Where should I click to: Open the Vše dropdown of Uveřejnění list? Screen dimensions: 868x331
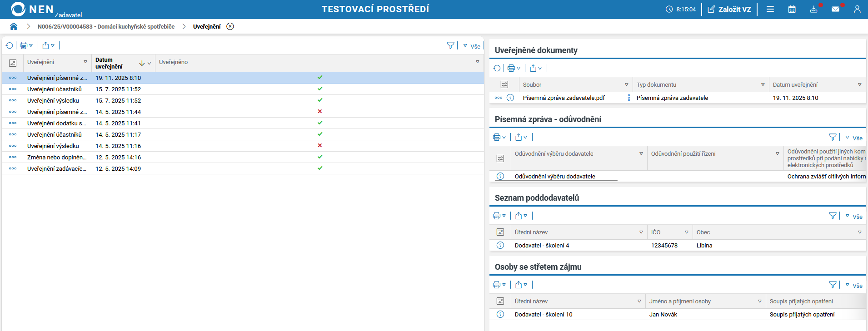click(472, 46)
